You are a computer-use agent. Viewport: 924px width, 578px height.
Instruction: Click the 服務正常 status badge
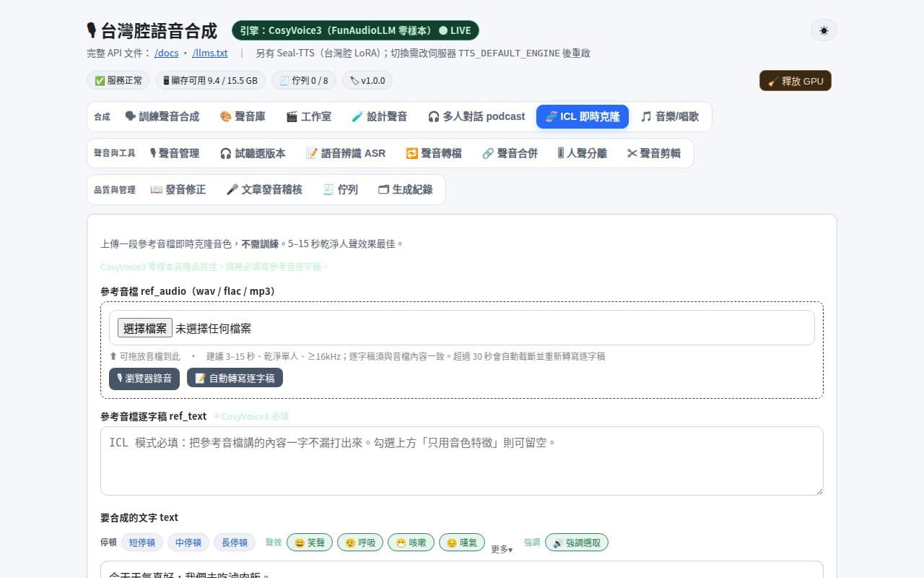[x=119, y=80]
